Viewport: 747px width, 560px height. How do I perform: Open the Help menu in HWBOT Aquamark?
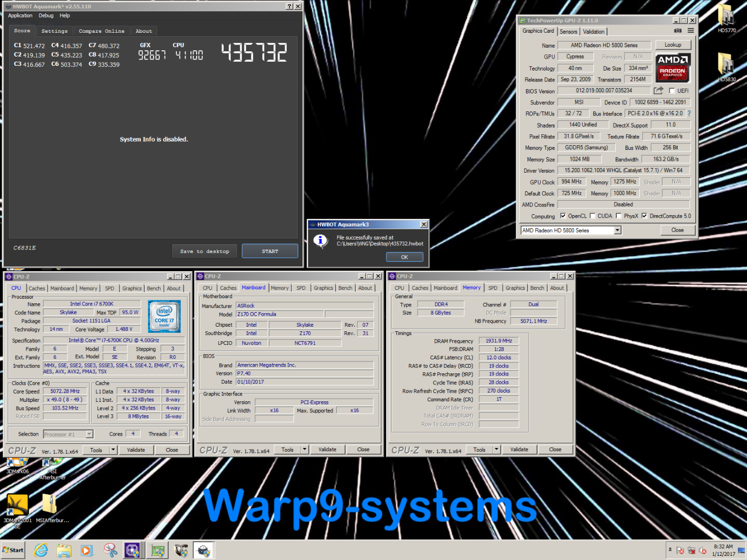(64, 16)
